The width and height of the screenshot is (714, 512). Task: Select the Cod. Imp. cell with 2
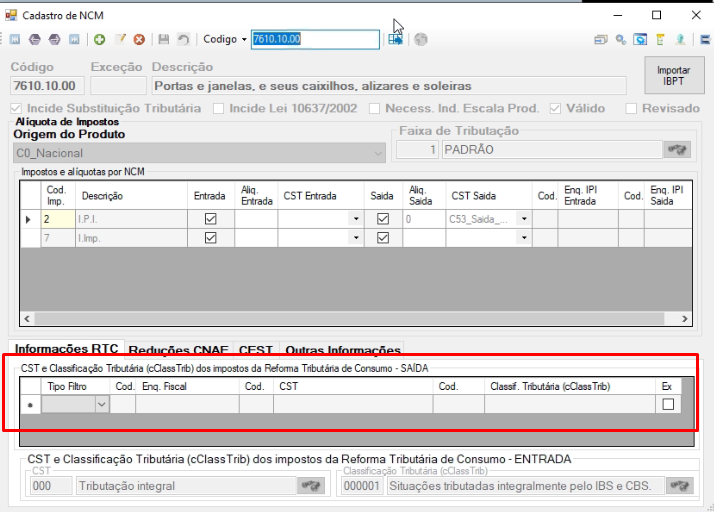click(x=58, y=219)
